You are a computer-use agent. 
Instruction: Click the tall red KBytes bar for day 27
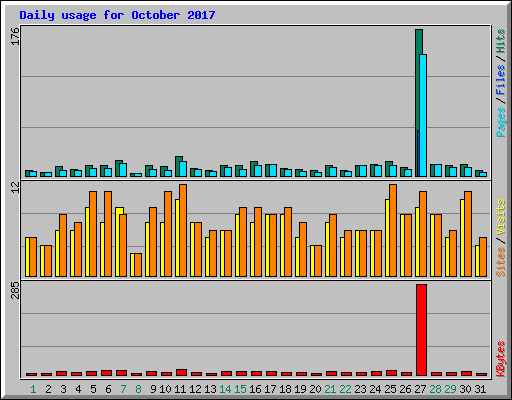pos(421,330)
